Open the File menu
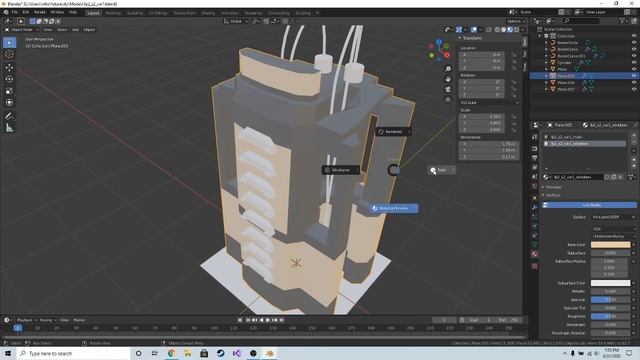The width and height of the screenshot is (640, 360). click(x=15, y=13)
